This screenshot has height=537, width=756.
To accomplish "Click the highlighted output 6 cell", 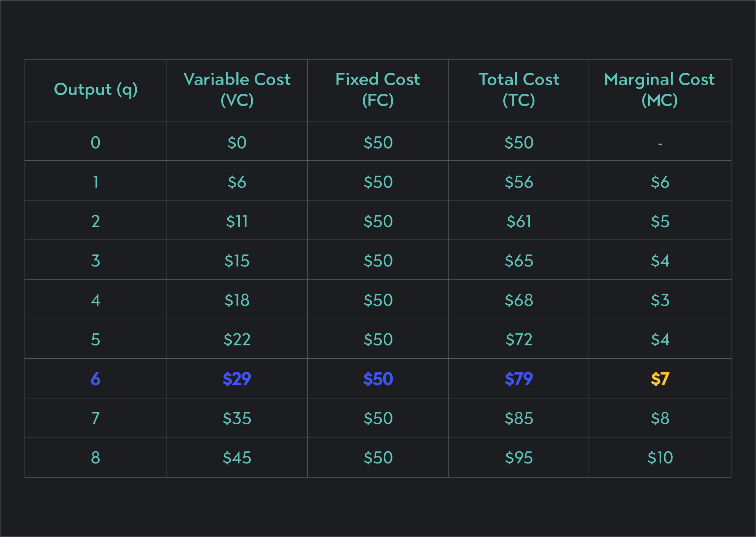I will click(96, 379).
